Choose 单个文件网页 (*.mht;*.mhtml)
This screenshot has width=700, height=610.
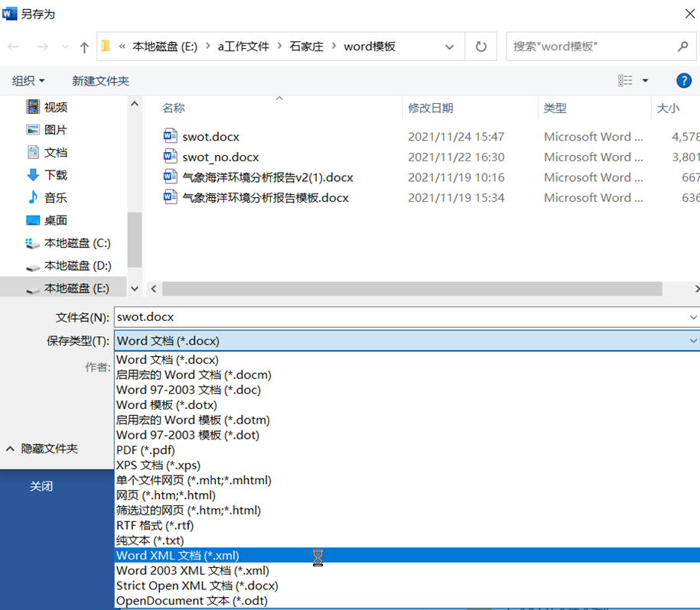(407, 480)
